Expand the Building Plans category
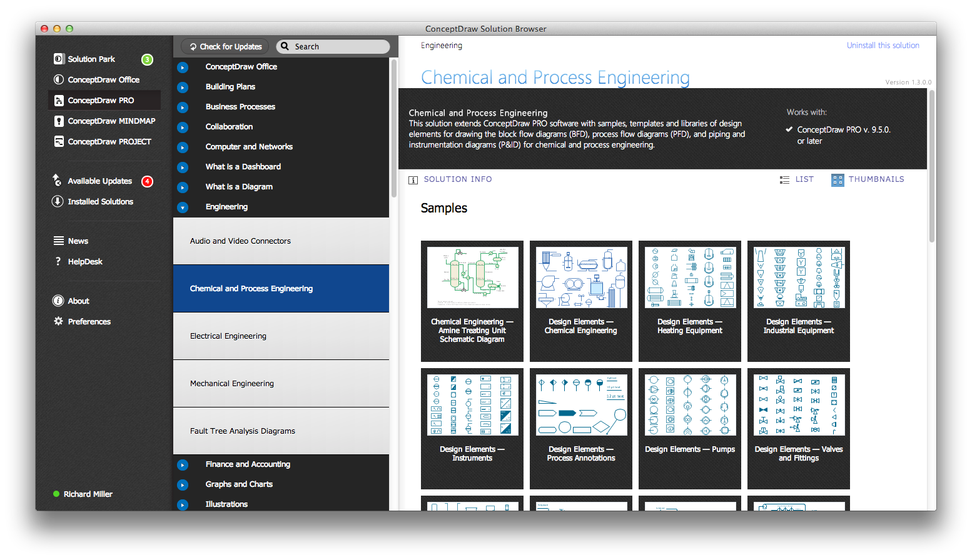 [x=182, y=87]
